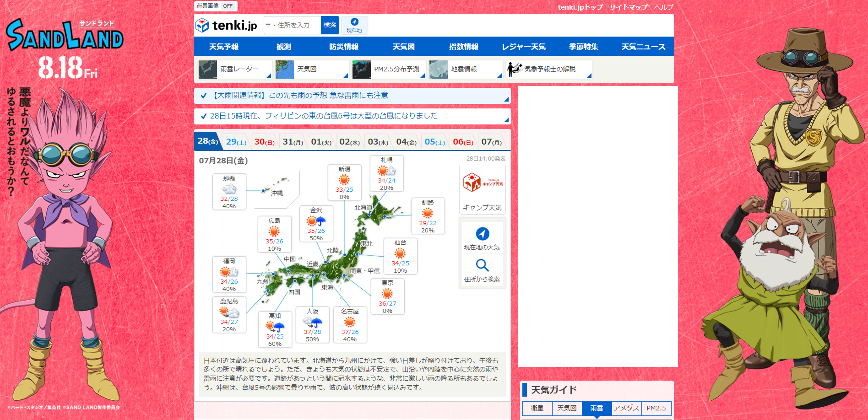Open the レジャー天気 main menu

[x=524, y=47]
